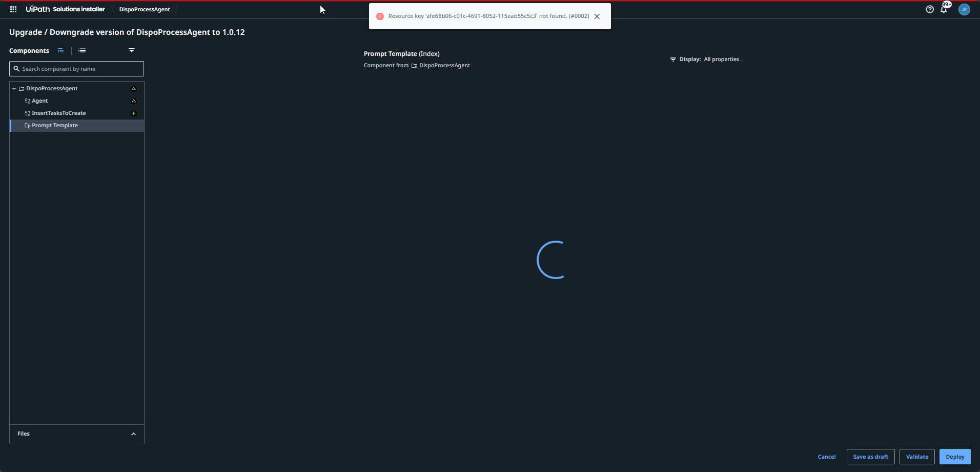Open the app launcher grid icon
Image resolution: width=980 pixels, height=472 pixels.
(13, 9)
